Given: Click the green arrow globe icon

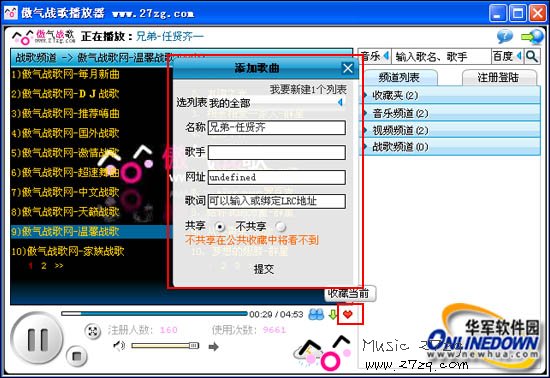Looking at the screenshot, I should 533,36.
